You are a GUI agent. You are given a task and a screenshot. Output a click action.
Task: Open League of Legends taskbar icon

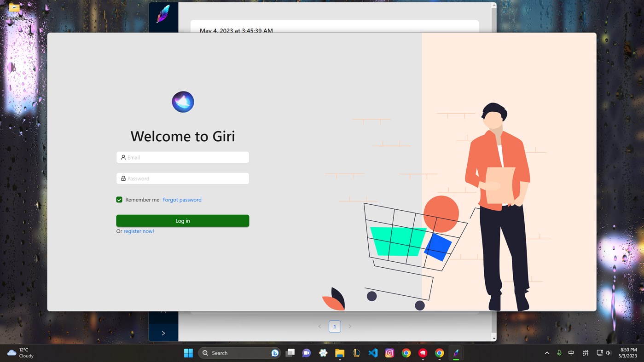[x=356, y=353]
